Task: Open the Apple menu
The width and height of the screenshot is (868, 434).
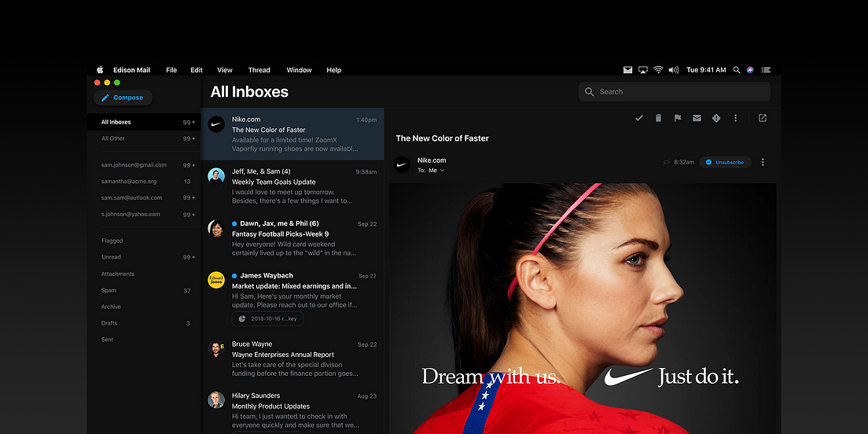Action: click(x=100, y=70)
